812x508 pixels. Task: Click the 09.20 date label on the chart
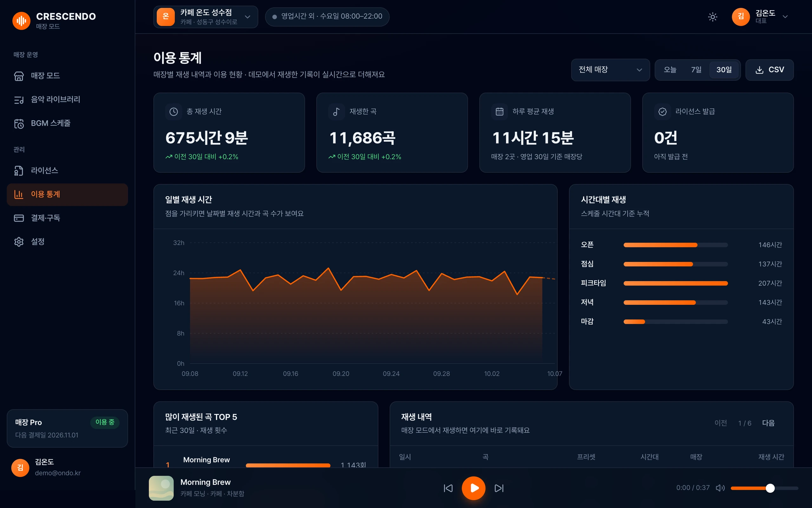coord(341,374)
